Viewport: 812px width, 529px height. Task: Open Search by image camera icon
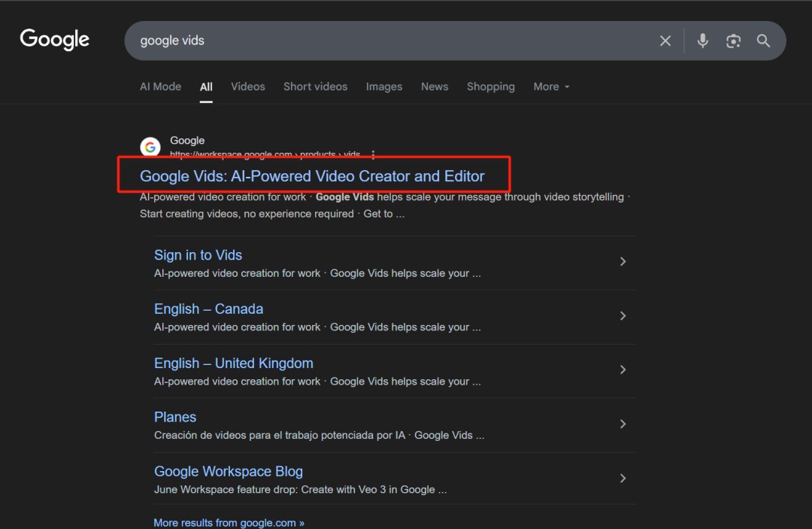[x=733, y=41]
